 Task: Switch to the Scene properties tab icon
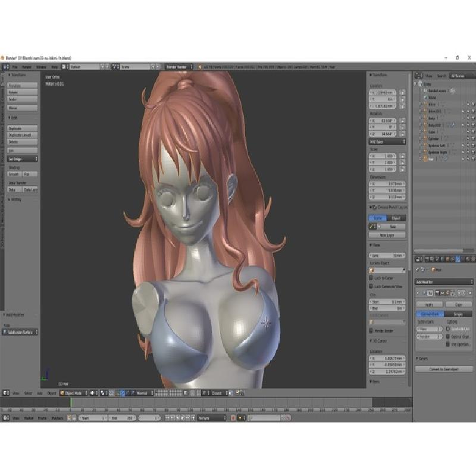pyautogui.click(x=437, y=259)
